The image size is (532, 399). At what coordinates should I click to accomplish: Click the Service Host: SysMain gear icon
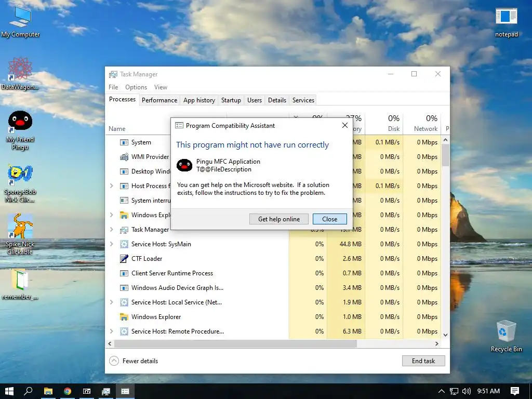pos(124,244)
